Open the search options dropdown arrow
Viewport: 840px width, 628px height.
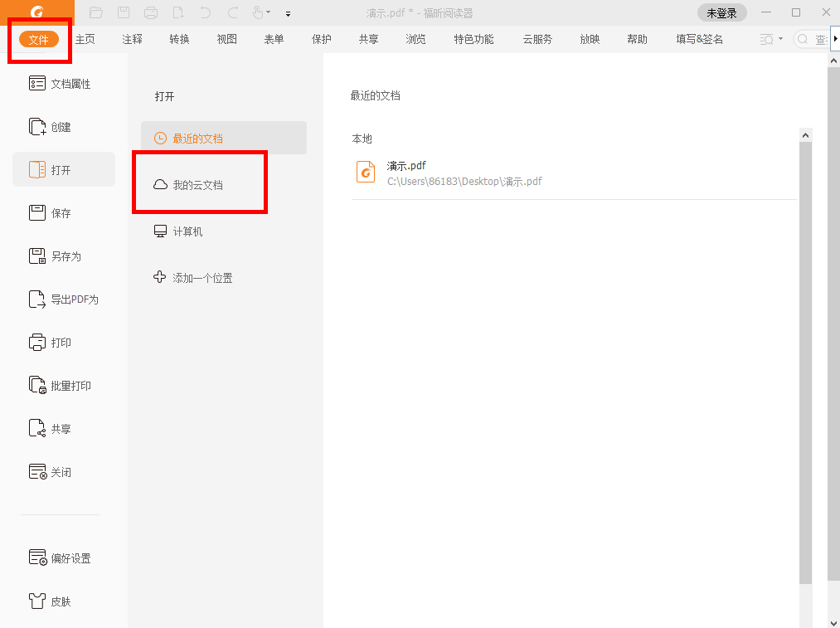780,39
